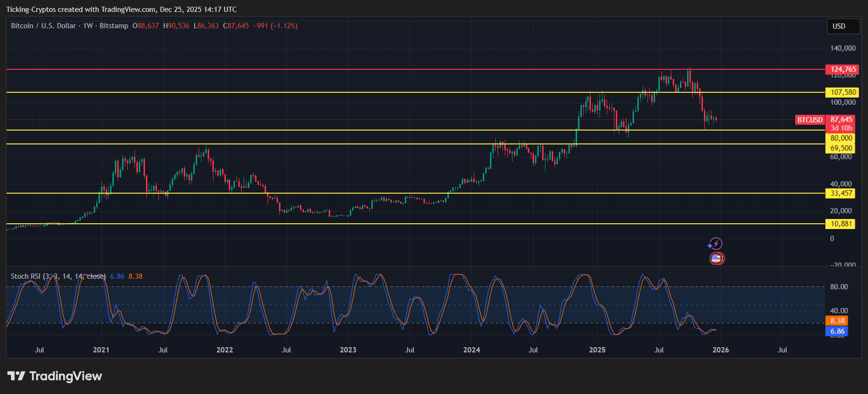Click the orange 8.38 axis label

click(837, 321)
